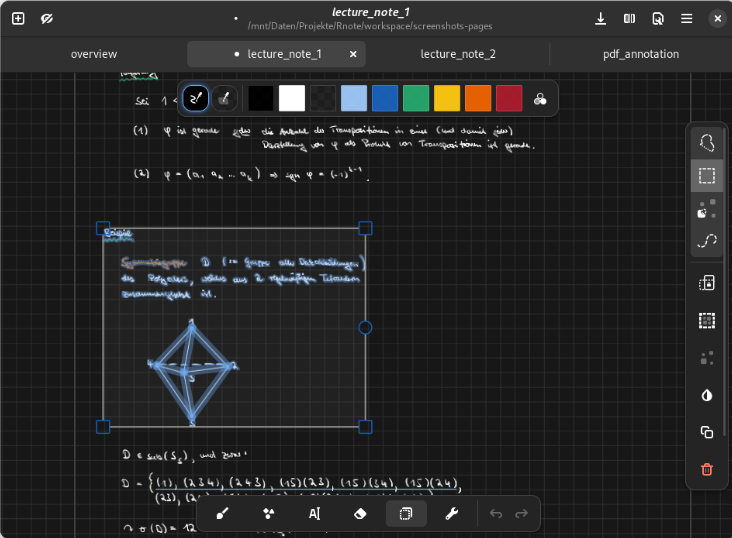This screenshot has width=732, height=538.
Task: Duplicate the current selection
Action: [707, 432]
